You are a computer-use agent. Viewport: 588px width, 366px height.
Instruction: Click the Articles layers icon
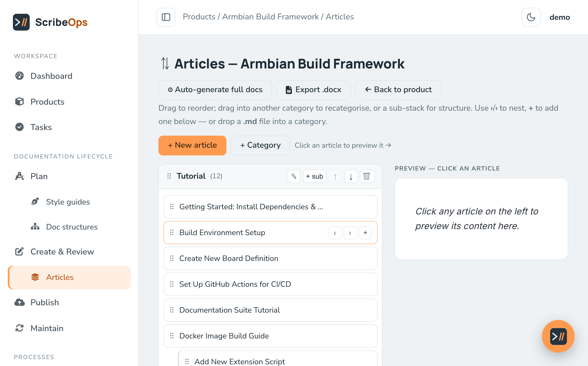point(35,277)
